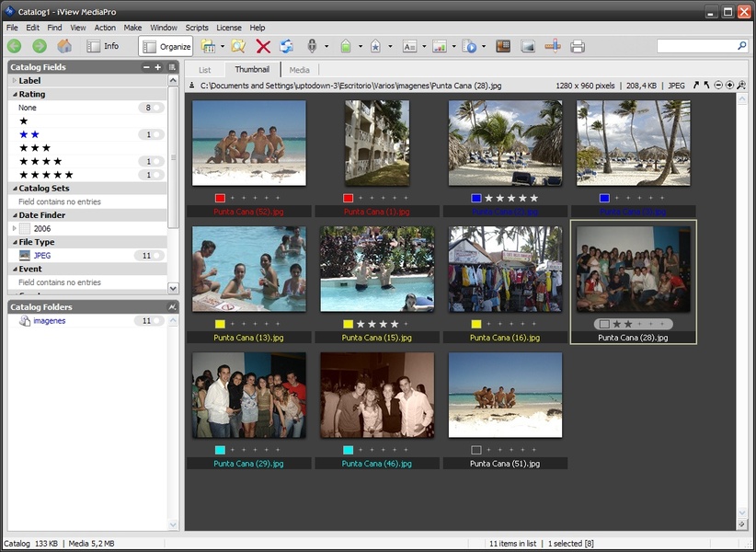Screen dimensions: 756x552
Task: Open dropdown arrow next to slideshow icon
Action: [484, 46]
